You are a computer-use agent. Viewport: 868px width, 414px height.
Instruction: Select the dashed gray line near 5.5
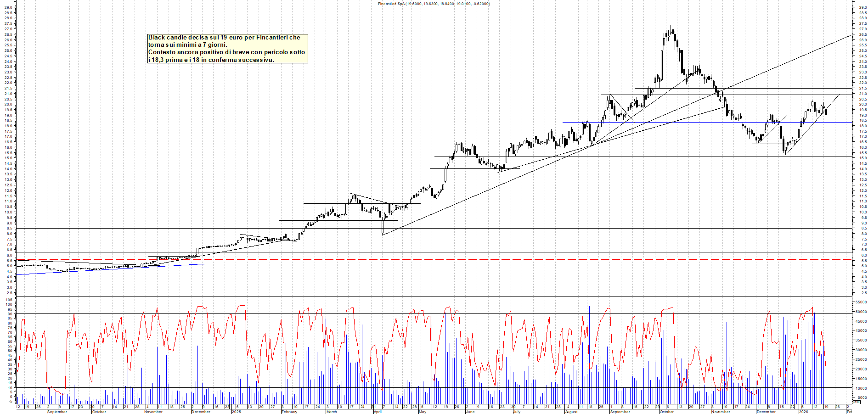click(321, 259)
